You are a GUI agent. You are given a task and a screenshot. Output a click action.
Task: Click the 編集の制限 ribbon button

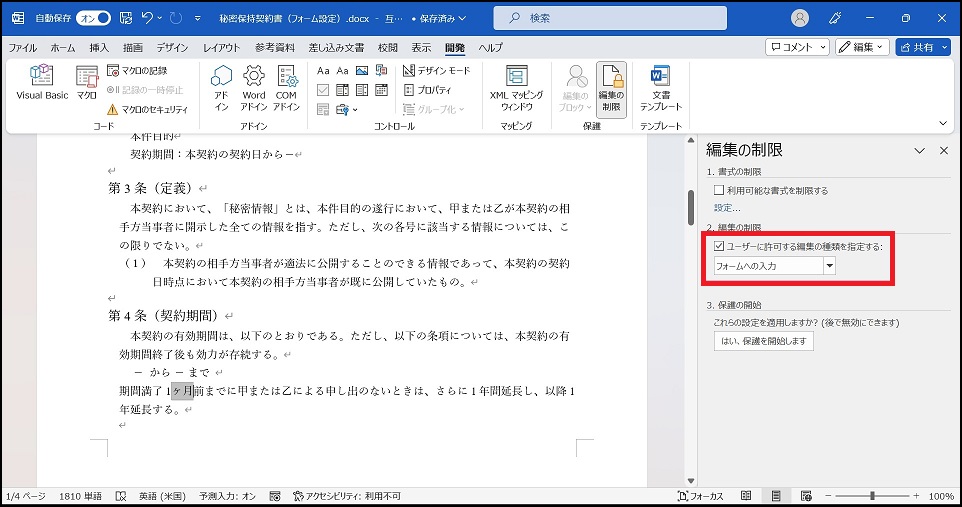coord(611,88)
